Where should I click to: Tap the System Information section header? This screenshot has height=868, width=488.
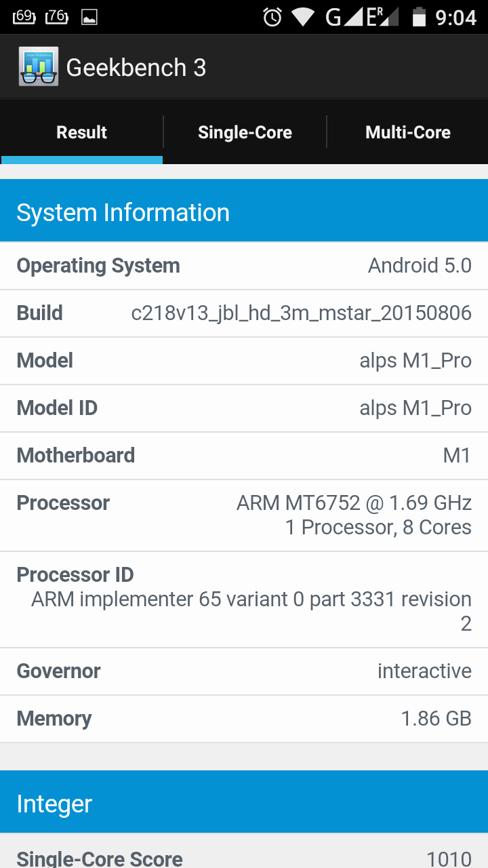click(x=244, y=212)
